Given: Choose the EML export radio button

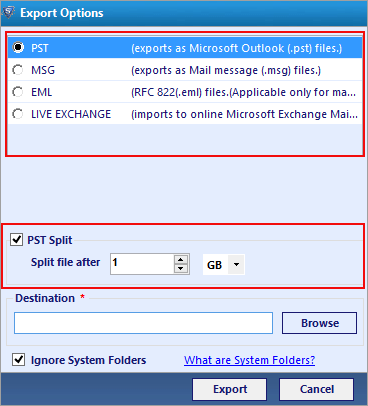Looking at the screenshot, I should 18,92.
